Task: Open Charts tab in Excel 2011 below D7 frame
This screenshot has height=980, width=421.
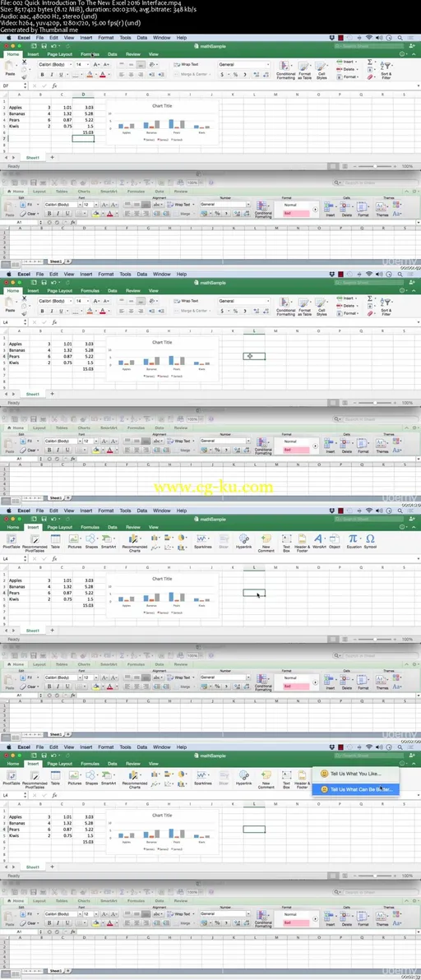Action: pyautogui.click(x=85, y=192)
